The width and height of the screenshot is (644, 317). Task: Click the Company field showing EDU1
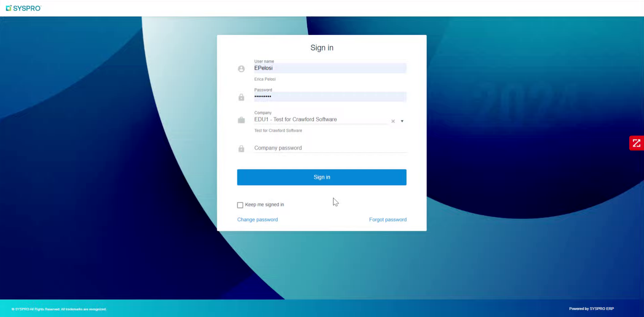tap(321, 120)
